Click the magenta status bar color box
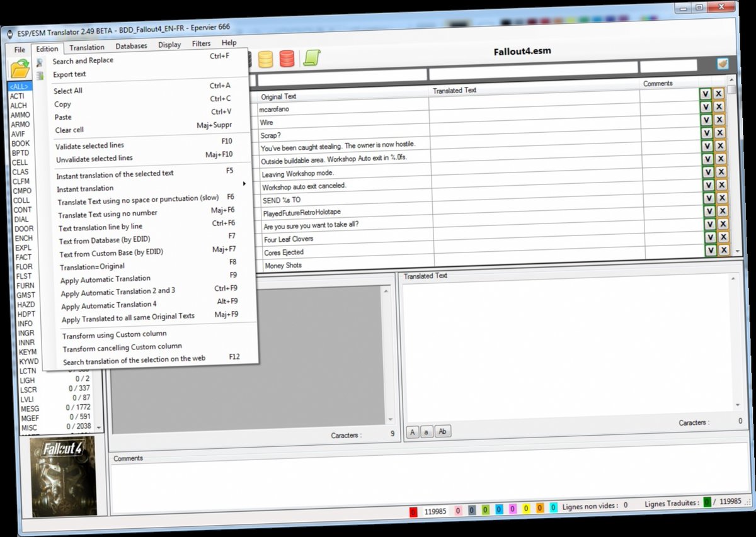Screen dimensions: 756x537 pyautogui.click(x=512, y=509)
